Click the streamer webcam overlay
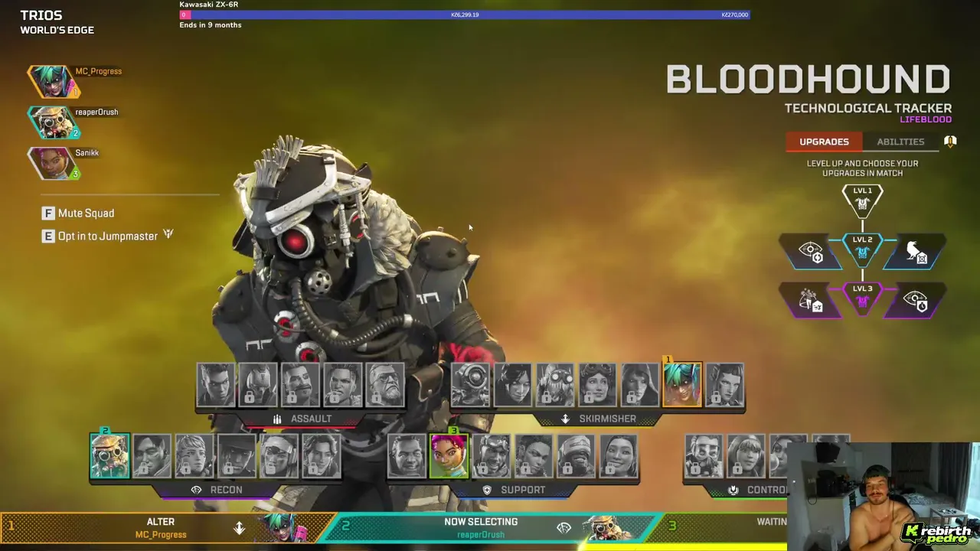980x551 pixels. point(884,497)
